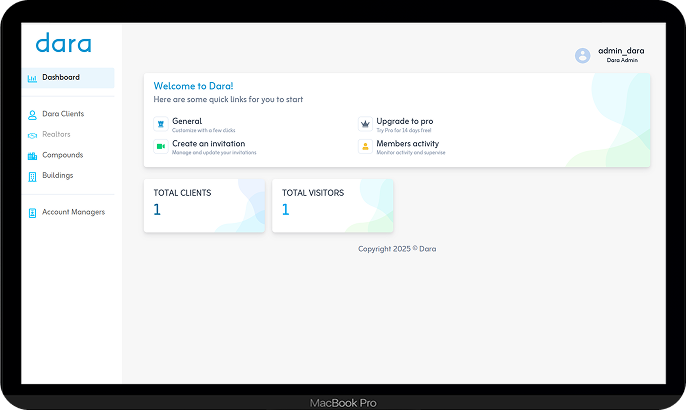Click the admin_dara user avatar
Image resolution: width=686 pixels, height=410 pixels.
click(582, 56)
